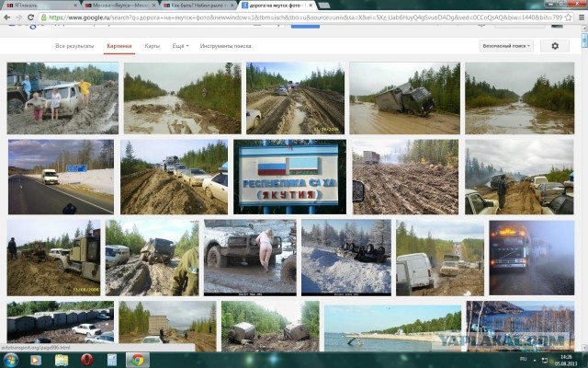Viewport: 588px width, 368px height.
Task: Open photo of man standing among stuck cars
Action: click(519, 177)
